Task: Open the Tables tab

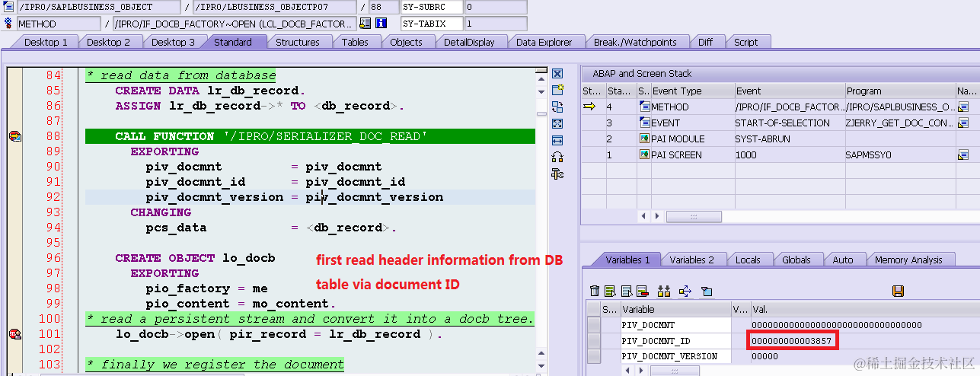Action: click(x=355, y=42)
